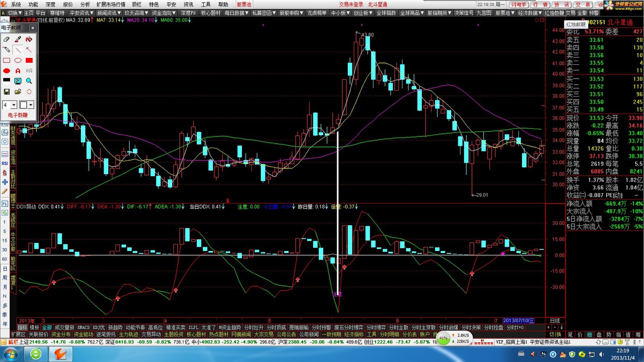Open the color picker dropdown arrow

[x=31, y=105]
